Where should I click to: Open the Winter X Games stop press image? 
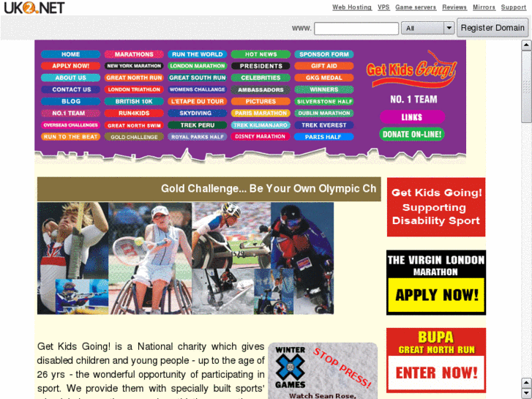pyautogui.click(x=323, y=371)
